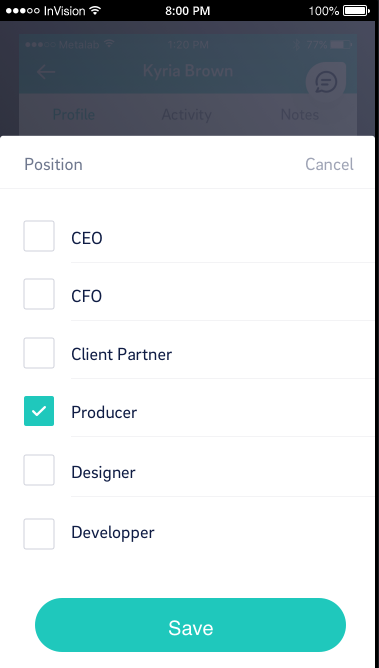Click the Save button
The image size is (379, 668).
(x=190, y=625)
